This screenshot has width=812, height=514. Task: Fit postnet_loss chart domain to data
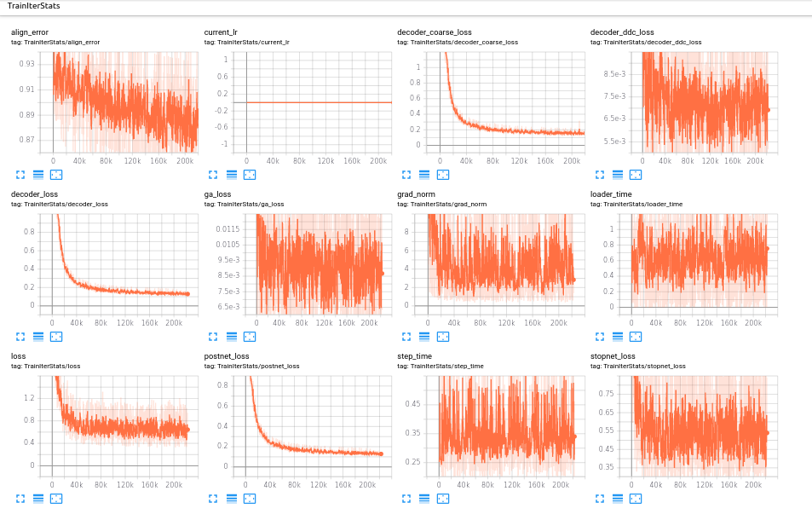pos(250,498)
